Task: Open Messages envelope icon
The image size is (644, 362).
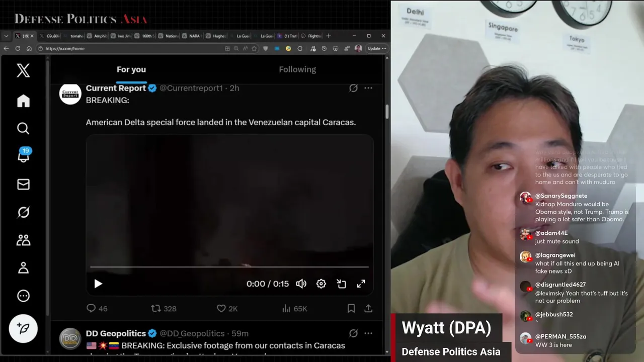Action: (23, 185)
